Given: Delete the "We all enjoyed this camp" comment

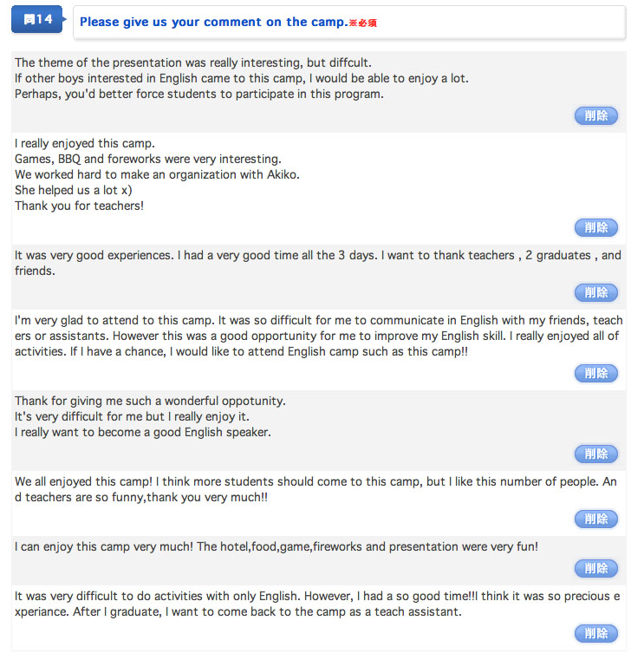Looking at the screenshot, I should (x=595, y=519).
